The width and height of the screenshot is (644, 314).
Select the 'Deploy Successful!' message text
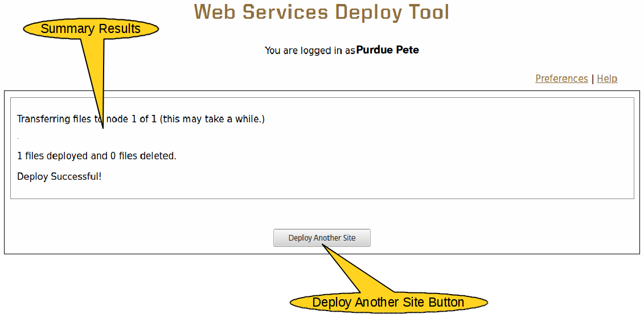tap(59, 176)
